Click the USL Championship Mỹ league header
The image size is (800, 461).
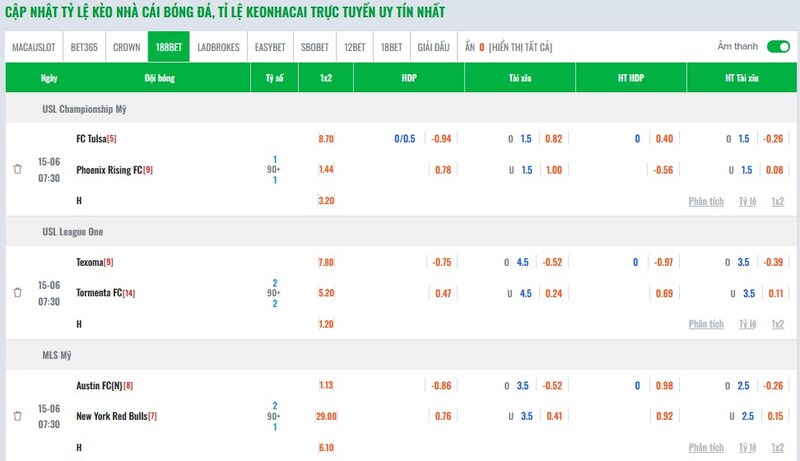[84, 109]
